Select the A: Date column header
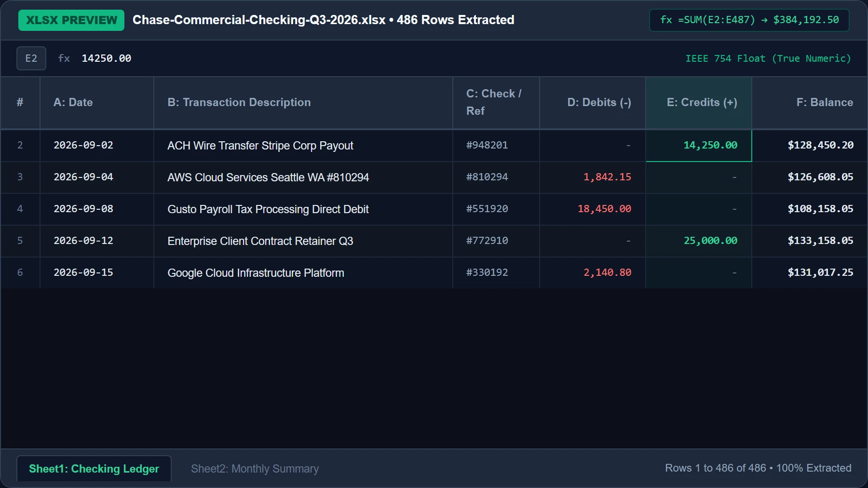868x488 pixels. (x=97, y=103)
